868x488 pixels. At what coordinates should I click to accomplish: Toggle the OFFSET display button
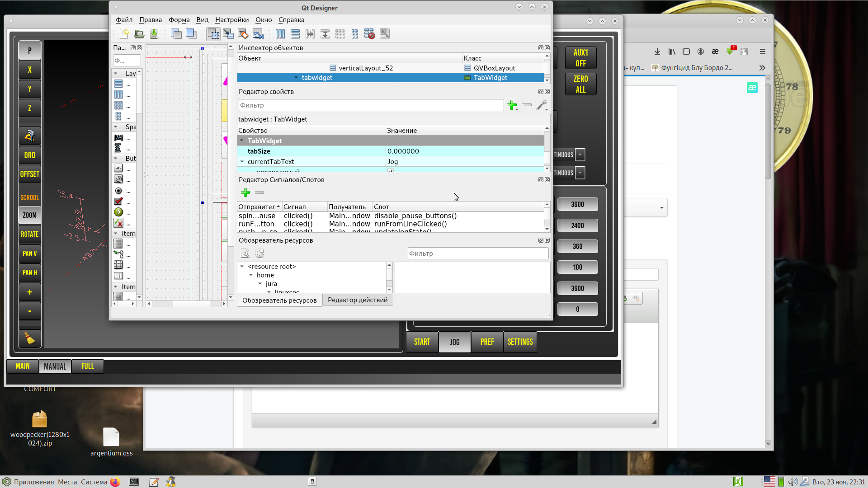point(30,174)
